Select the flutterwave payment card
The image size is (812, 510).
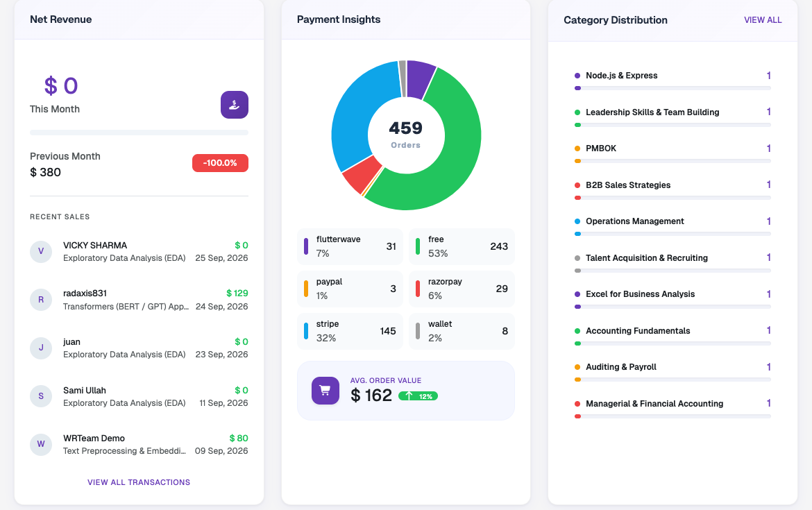pyautogui.click(x=350, y=246)
